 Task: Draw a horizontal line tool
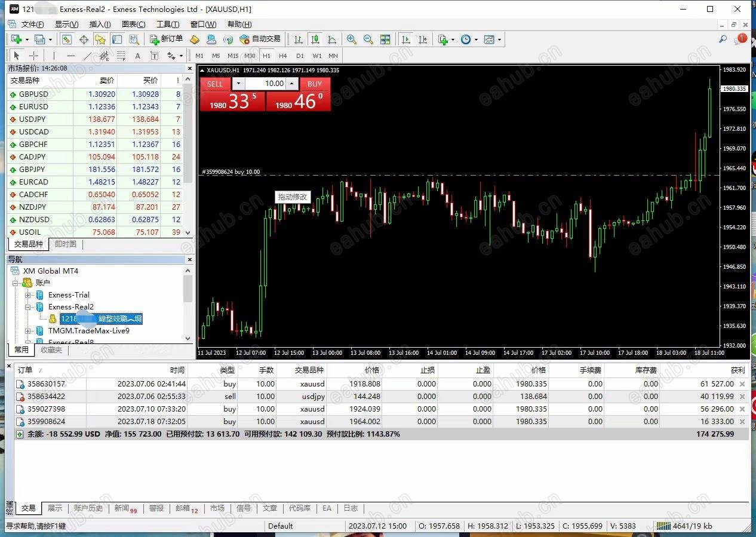click(x=71, y=56)
